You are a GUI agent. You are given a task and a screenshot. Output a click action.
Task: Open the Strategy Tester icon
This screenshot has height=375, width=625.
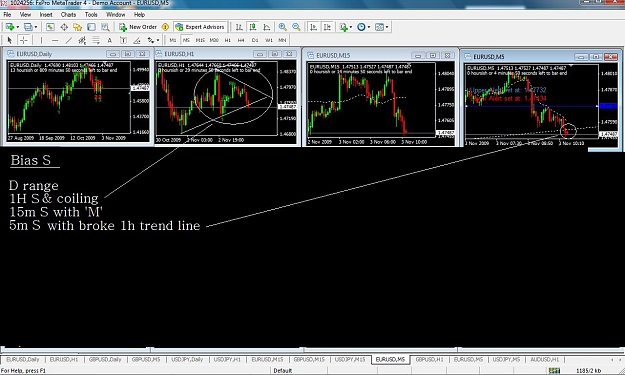tap(105, 27)
